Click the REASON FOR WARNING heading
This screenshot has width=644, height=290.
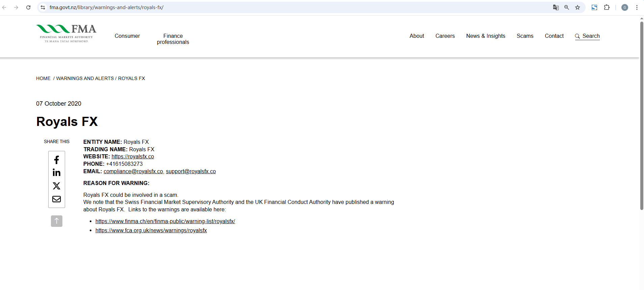(116, 183)
